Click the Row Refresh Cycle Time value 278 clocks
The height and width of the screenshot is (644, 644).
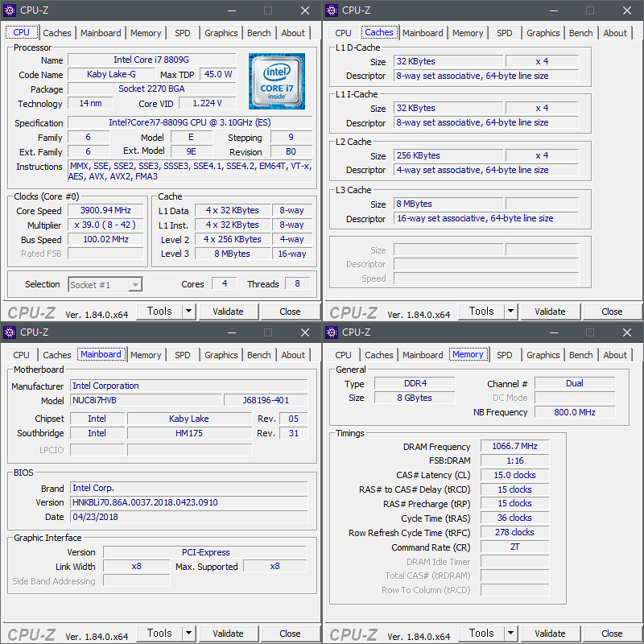click(514, 532)
